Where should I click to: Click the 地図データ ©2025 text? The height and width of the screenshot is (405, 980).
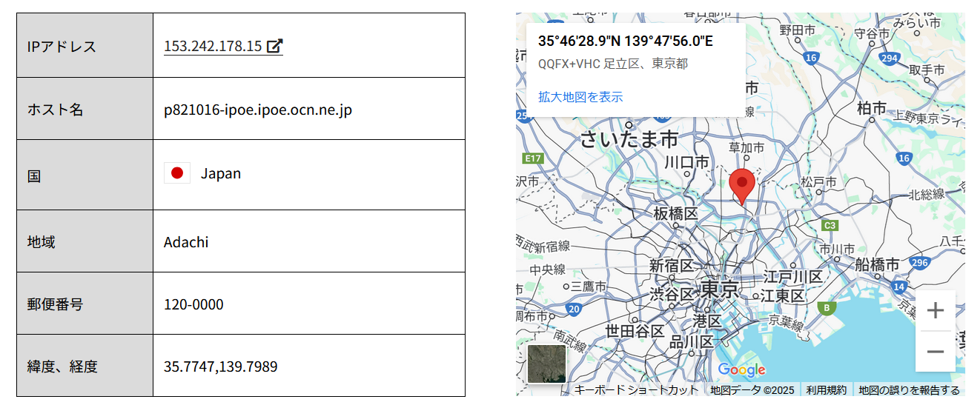click(x=752, y=389)
